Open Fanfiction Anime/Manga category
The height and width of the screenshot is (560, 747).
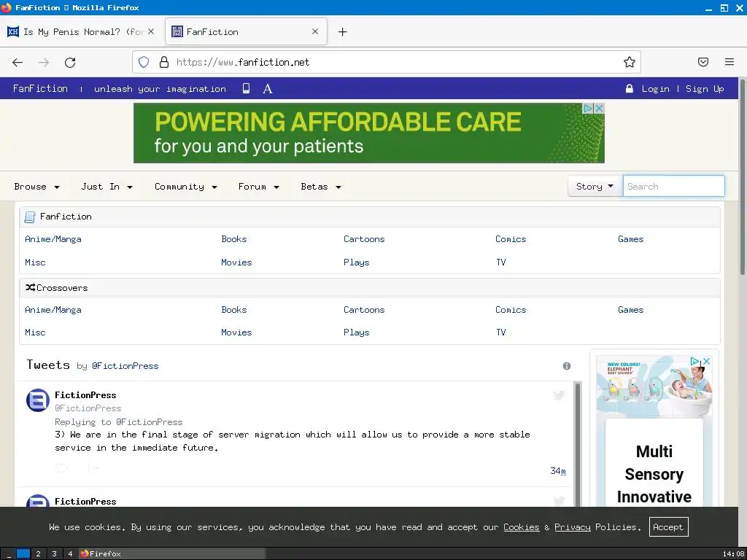(53, 239)
